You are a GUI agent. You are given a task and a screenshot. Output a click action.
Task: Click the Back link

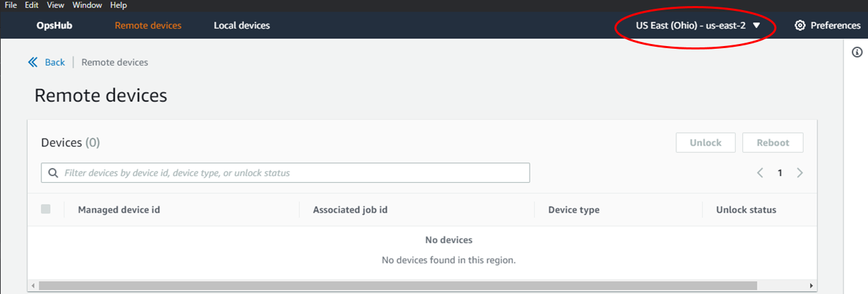55,62
